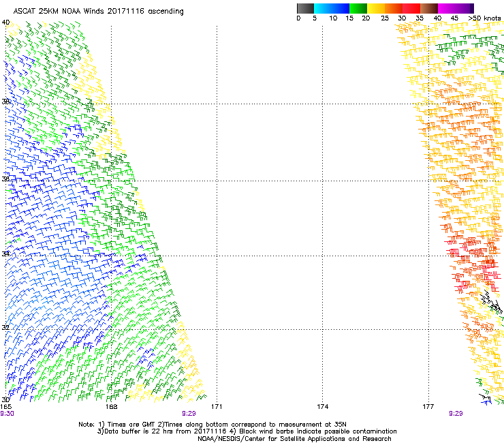Click the latitude label '38'
The height and width of the screenshot is (443, 504).
[x=5, y=102]
